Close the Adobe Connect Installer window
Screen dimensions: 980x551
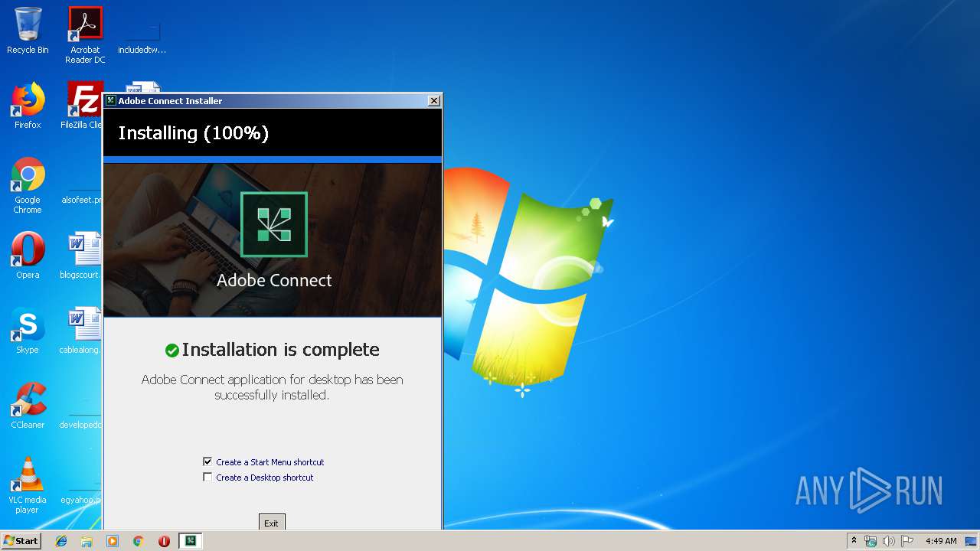tap(434, 100)
